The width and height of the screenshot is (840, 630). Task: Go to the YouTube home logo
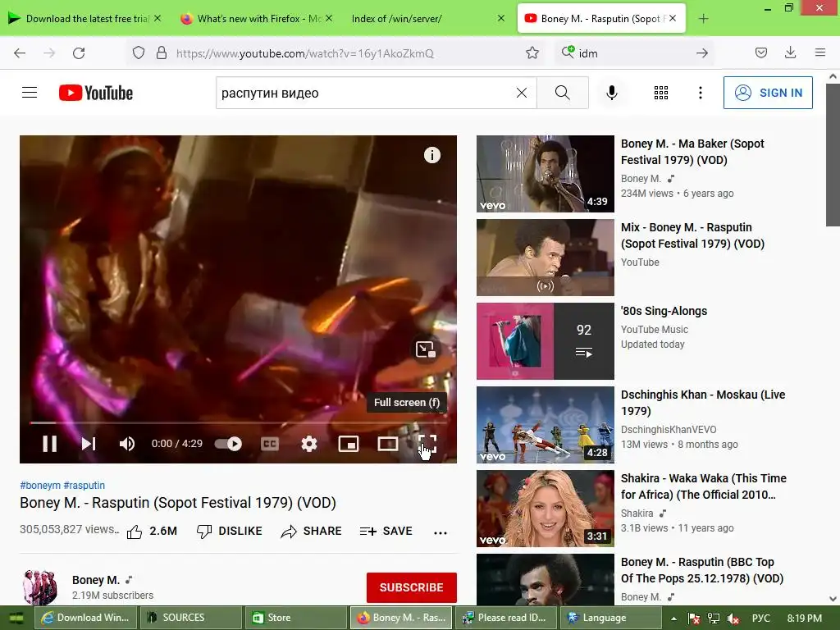(96, 93)
